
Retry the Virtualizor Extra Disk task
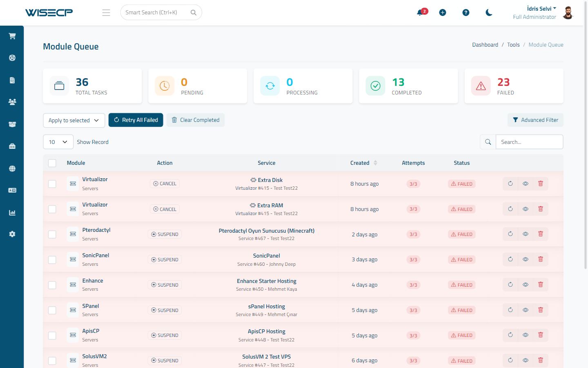(510, 184)
